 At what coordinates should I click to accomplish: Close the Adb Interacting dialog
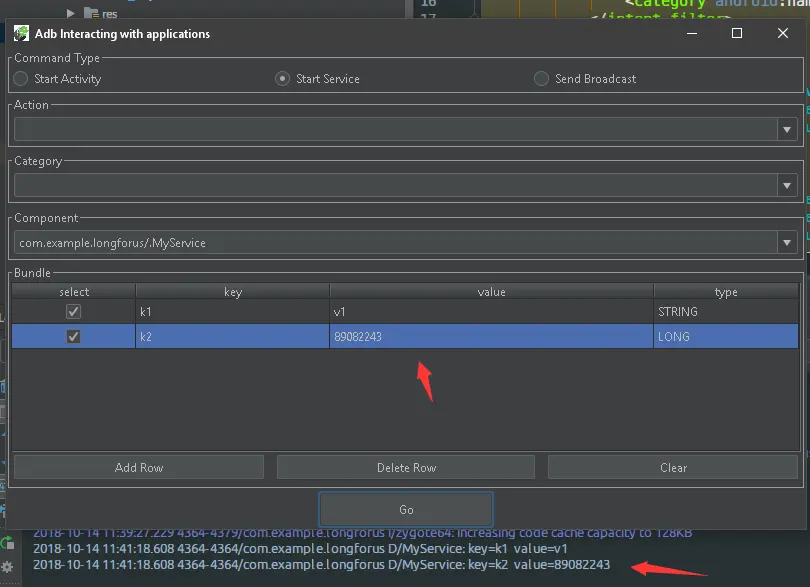(x=783, y=34)
